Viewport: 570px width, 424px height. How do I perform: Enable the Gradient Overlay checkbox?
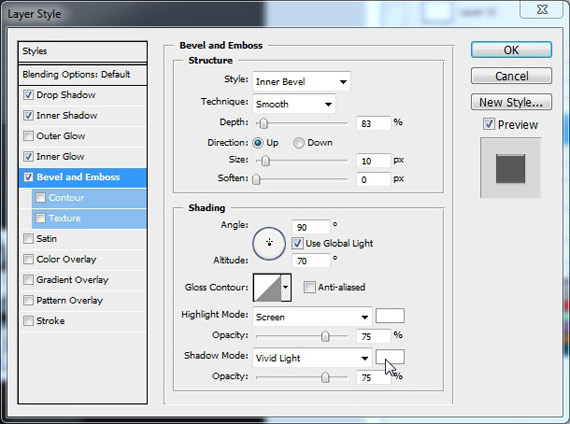tap(28, 280)
